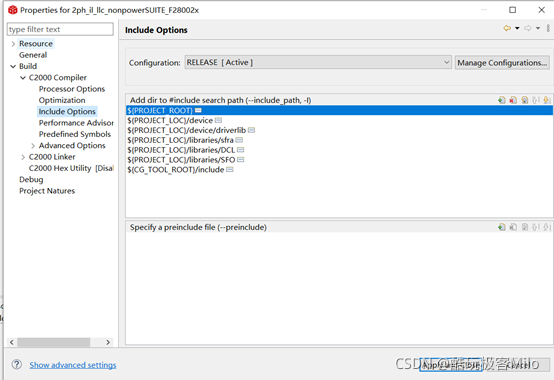Select the ${PROJECT_LOC}/device/driverlib path row
This screenshot has height=380, width=554.
click(339, 130)
